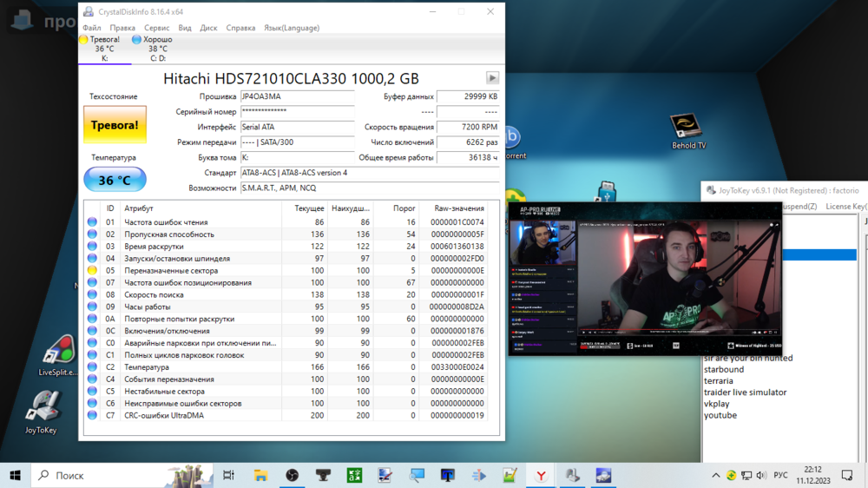Click the Прошивка field with JP4OA3MA
868x488 pixels.
296,96
